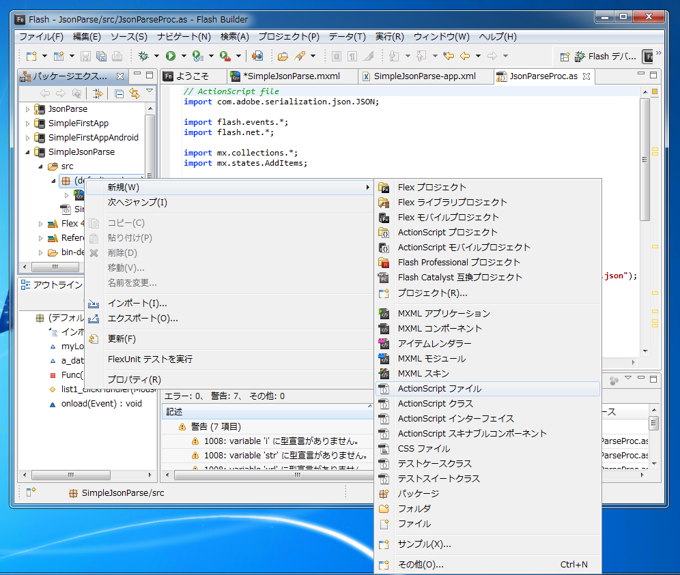Choose Flash Catalyst 互換プロジェクト
The width and height of the screenshot is (680, 575).
click(x=487, y=277)
